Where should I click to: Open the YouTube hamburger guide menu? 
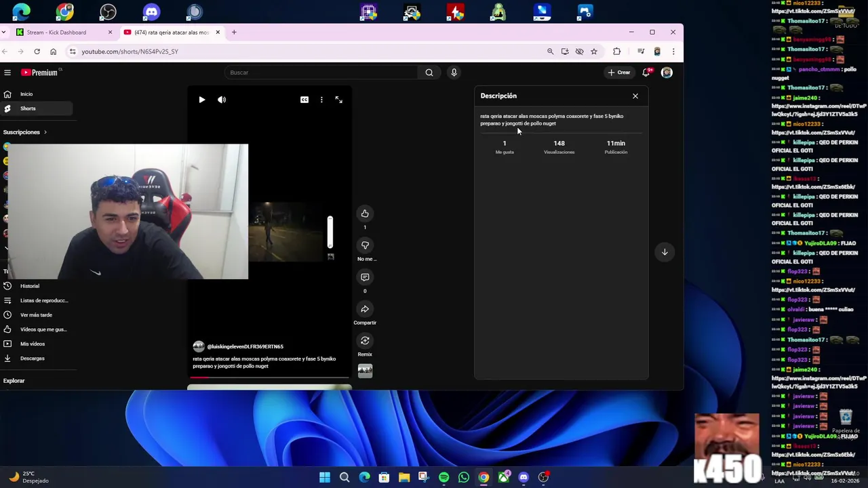click(7, 73)
